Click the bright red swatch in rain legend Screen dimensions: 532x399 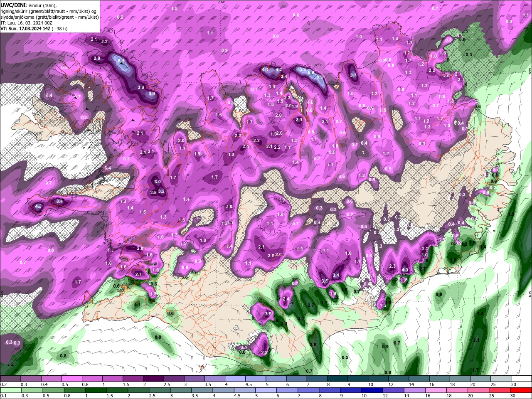pyautogui.click(x=521, y=390)
